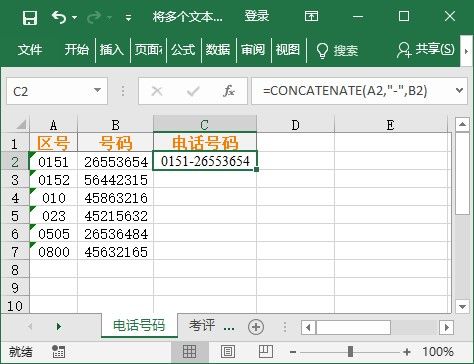Click the Select All corner triangle

pos(21,125)
